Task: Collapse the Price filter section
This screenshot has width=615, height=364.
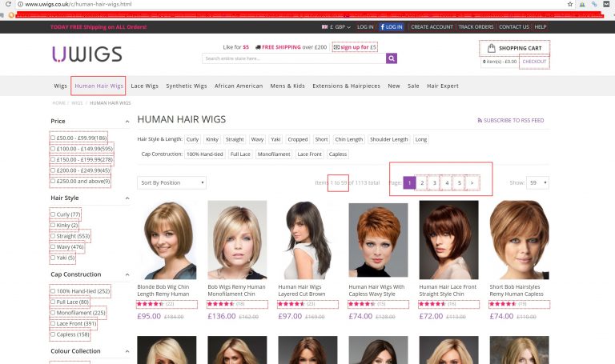Action: click(127, 122)
